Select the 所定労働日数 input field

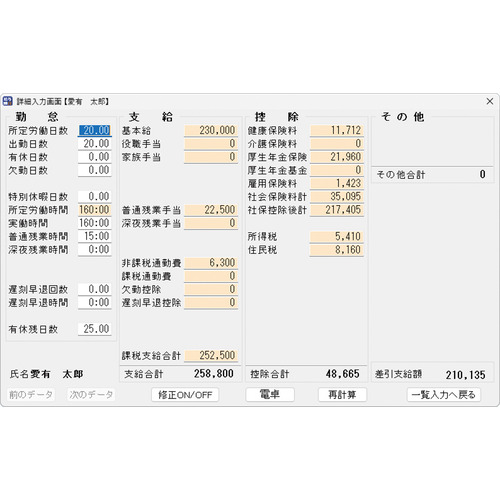95,130
